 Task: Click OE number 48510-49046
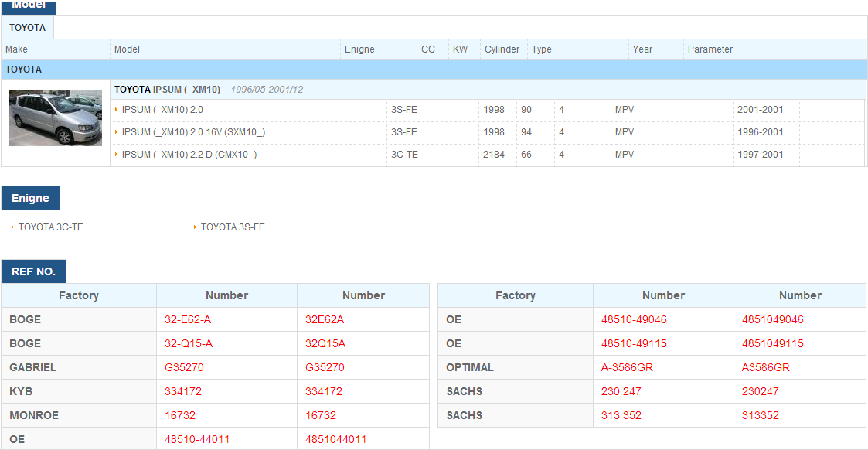634,319
